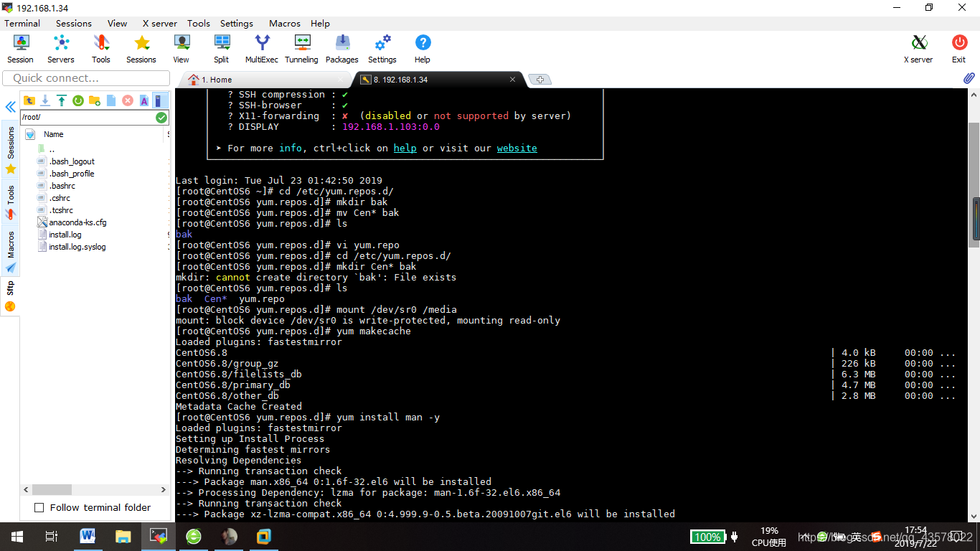Screen dimensions: 980x551
Task: Download selected files in SFTP toolbar
Action: tap(45, 100)
